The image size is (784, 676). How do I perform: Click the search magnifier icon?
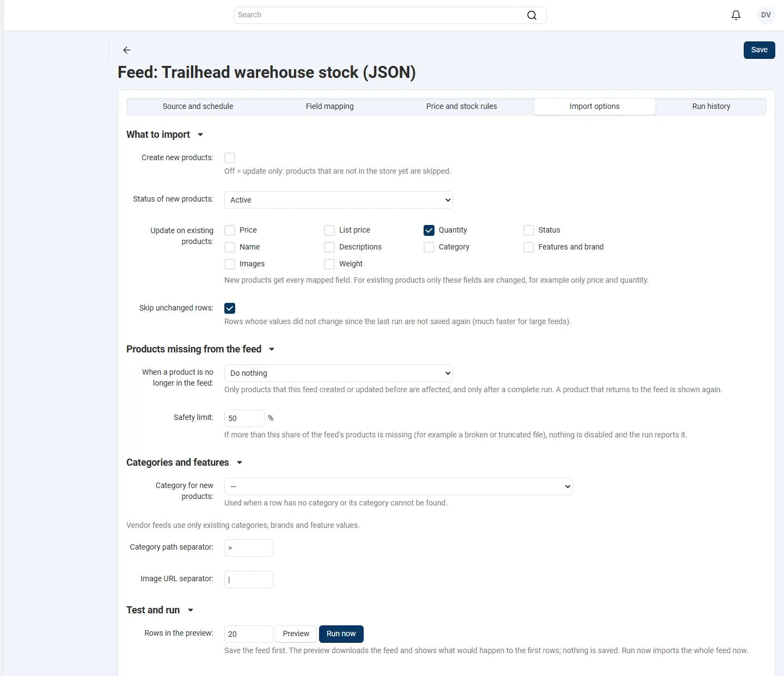click(532, 15)
